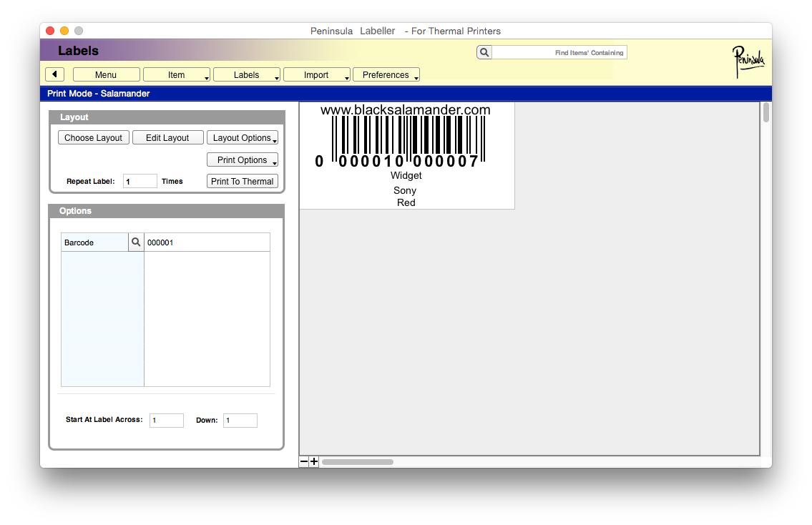
Task: Expand Layout Options dropdown
Action: (x=242, y=137)
